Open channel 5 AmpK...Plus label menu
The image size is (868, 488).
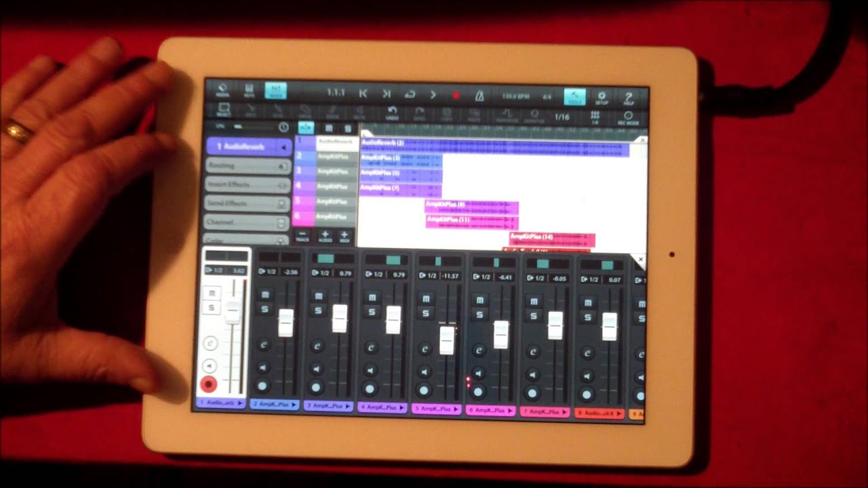[436, 410]
